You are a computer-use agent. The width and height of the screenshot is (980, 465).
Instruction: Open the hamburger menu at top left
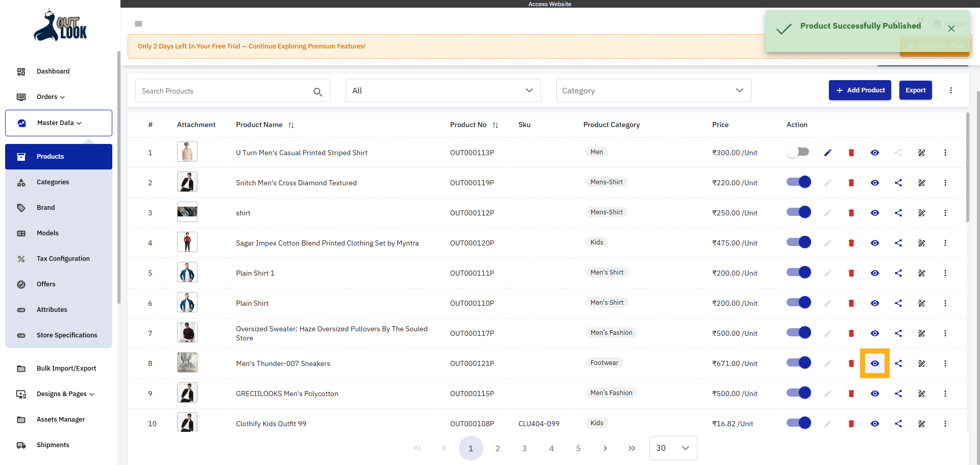click(138, 24)
